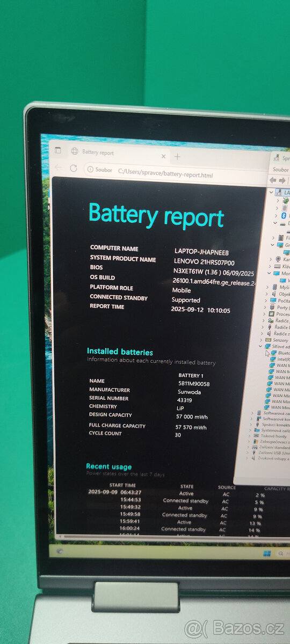The height and width of the screenshot is (644, 290).
Task: Click the Tiskové fronty printer icon
Action: coord(256,436)
